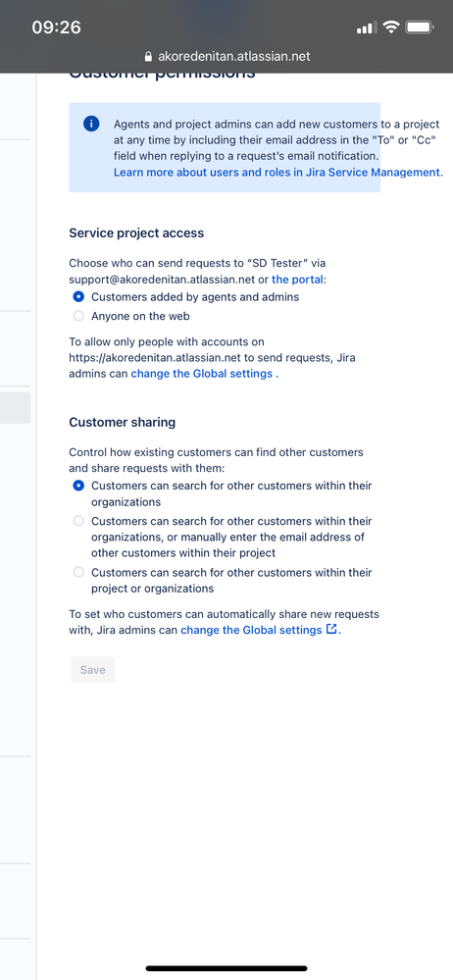Choose search within their project or organizations option

coord(78,572)
